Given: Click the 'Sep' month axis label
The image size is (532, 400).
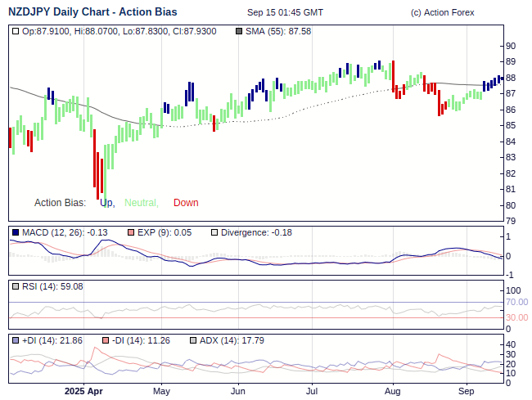Looking at the screenshot, I should [467, 391].
